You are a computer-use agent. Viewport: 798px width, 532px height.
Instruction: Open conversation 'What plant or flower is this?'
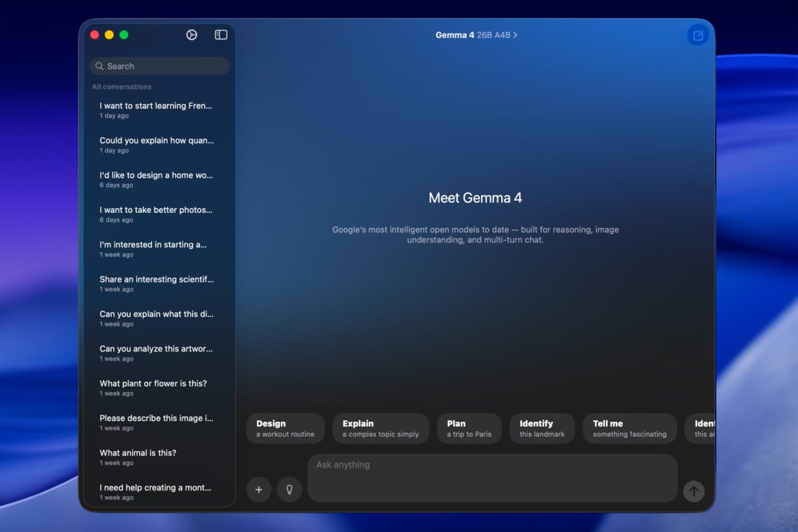pyautogui.click(x=160, y=388)
